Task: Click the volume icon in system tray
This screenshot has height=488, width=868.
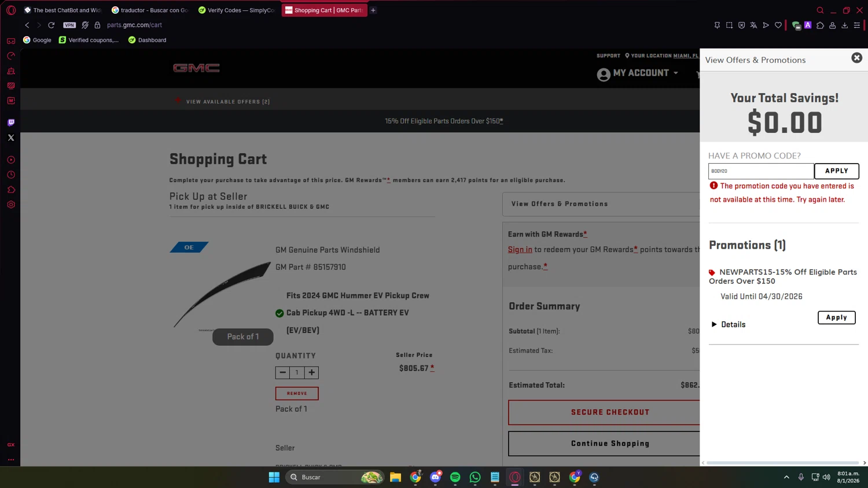Action: click(826, 477)
